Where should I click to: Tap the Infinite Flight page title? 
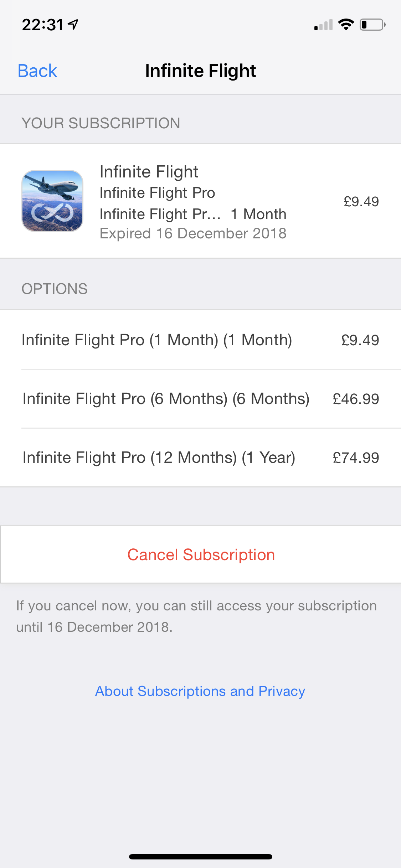click(200, 71)
